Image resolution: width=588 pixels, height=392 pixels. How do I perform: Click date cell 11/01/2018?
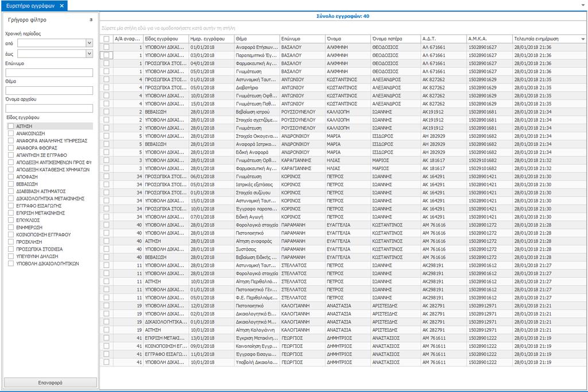(x=211, y=354)
